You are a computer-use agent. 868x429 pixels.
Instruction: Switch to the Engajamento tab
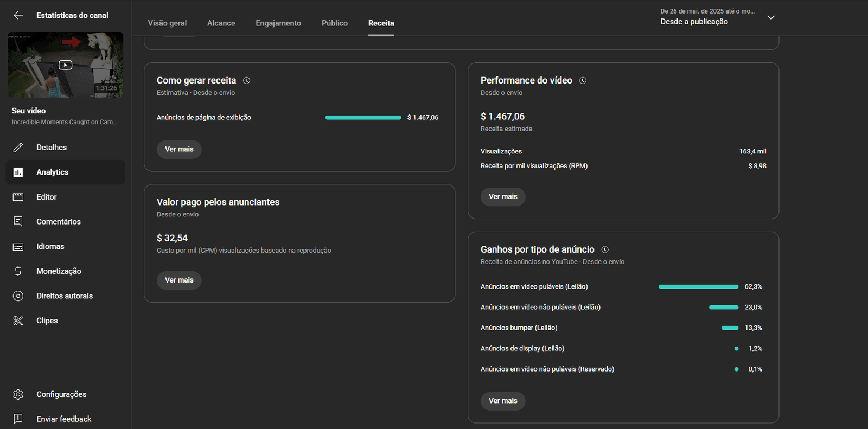(278, 23)
